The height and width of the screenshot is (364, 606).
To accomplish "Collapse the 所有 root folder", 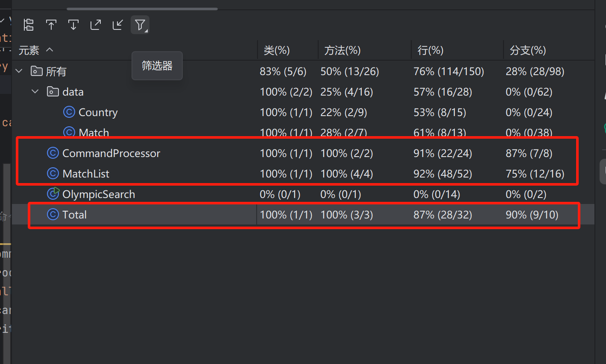I will click(19, 71).
